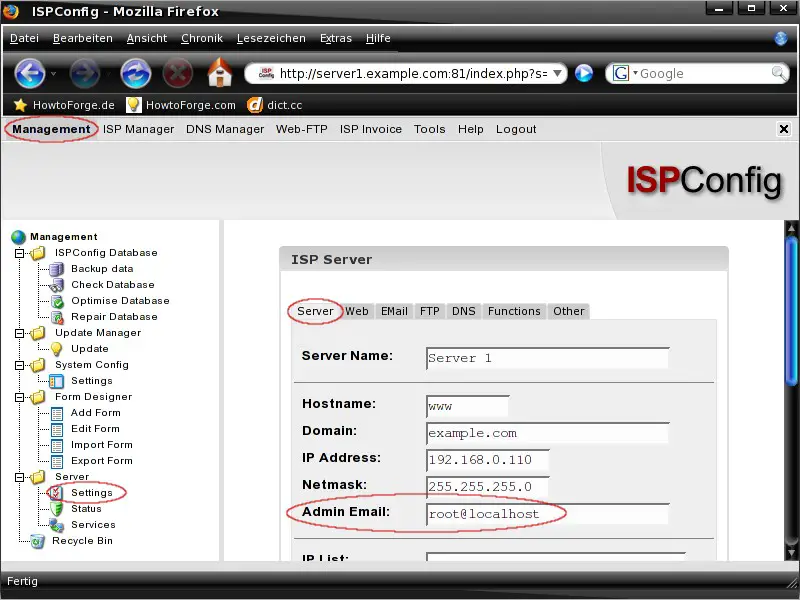The height and width of the screenshot is (600, 800).
Task: Click the System Config Settings icon
Action: pos(56,381)
